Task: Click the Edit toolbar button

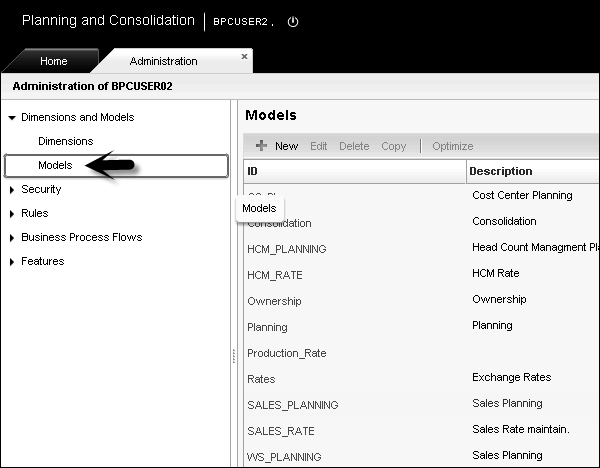Action: (318, 146)
